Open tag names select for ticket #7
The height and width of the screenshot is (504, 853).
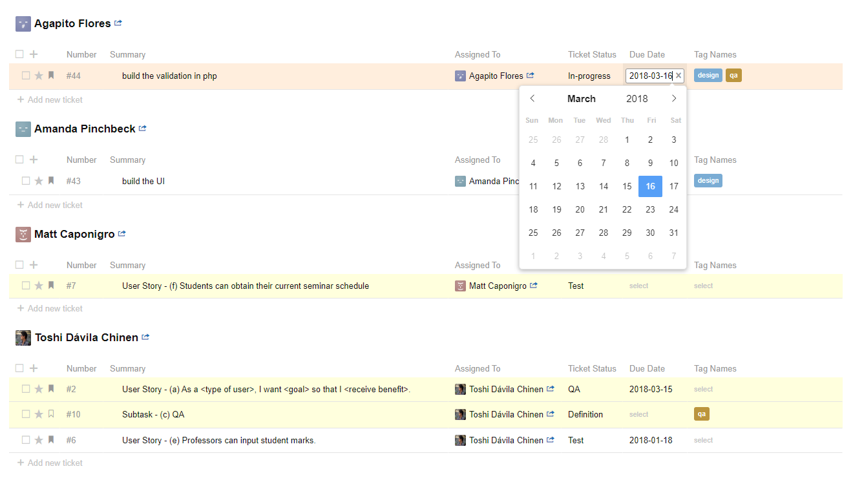(704, 286)
